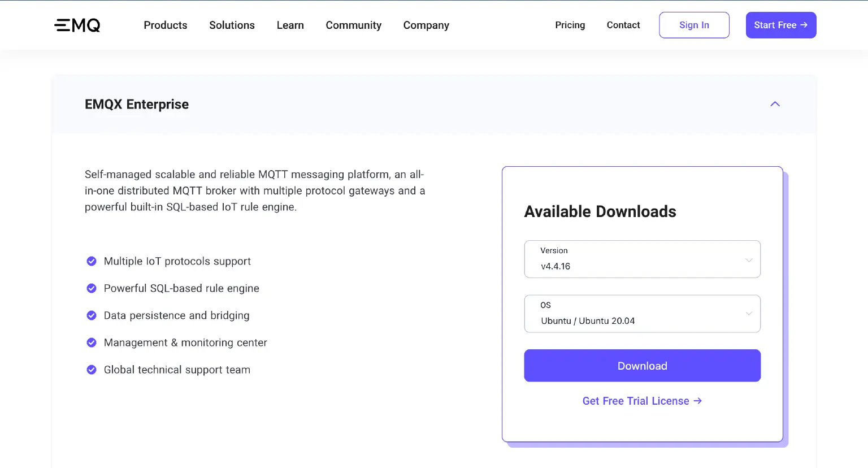
Task: Click the arrow icon after Get Free Trial License
Action: (x=697, y=401)
